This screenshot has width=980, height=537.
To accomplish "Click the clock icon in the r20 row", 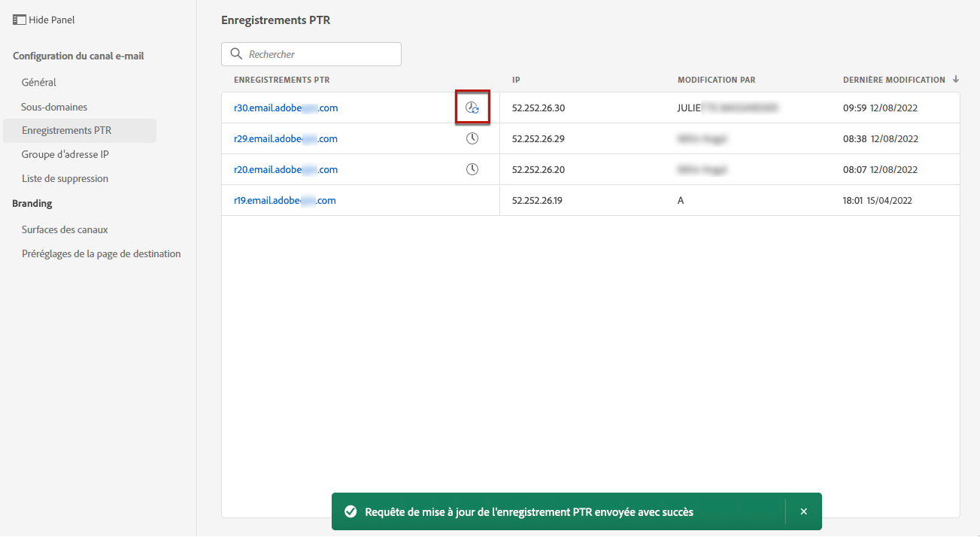I will [472, 169].
